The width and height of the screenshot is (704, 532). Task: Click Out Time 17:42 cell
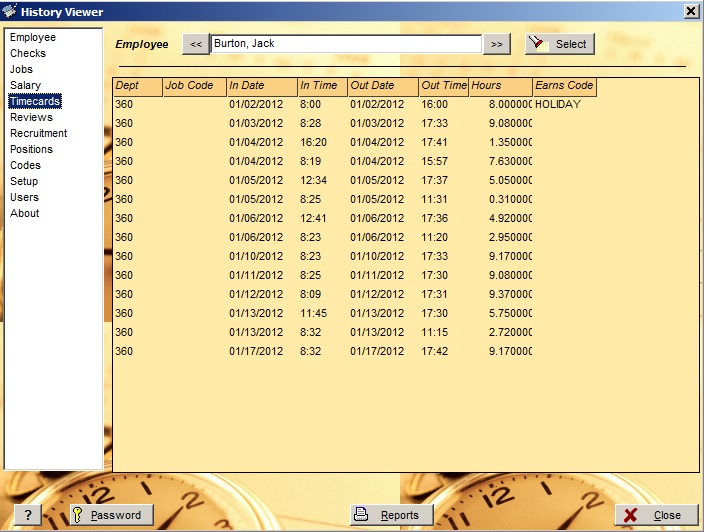point(434,351)
